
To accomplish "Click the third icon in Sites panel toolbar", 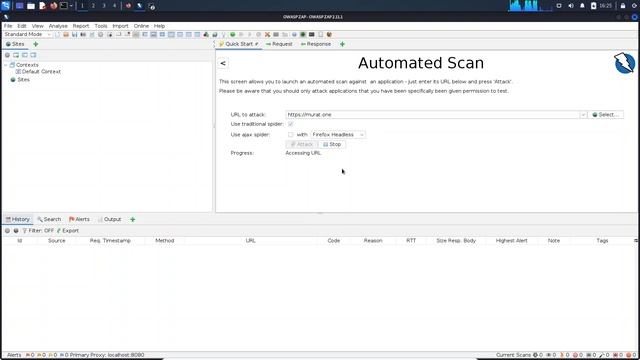I will (x=25, y=55).
